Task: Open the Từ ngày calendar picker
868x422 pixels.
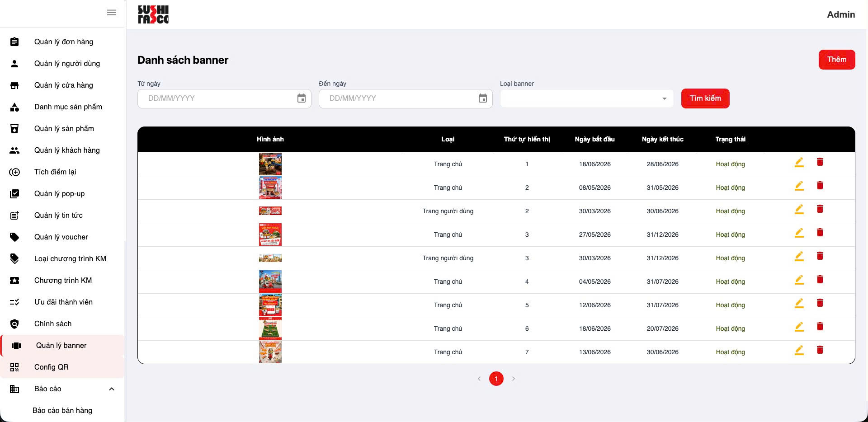Action: pos(302,98)
